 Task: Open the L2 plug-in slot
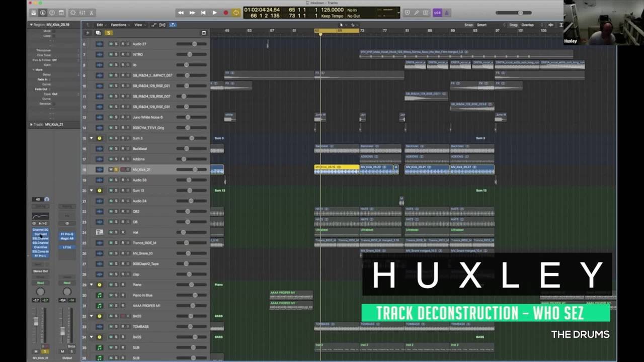point(67,247)
